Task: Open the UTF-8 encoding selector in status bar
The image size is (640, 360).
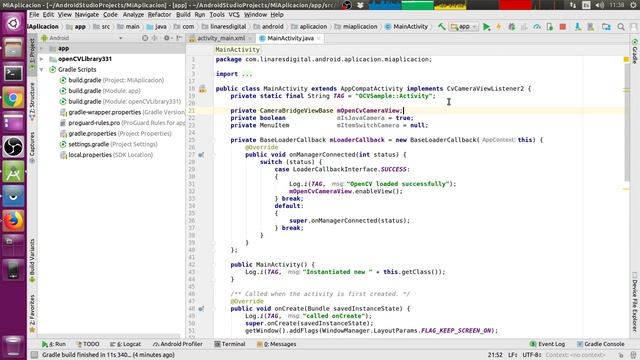Action: 532,355
